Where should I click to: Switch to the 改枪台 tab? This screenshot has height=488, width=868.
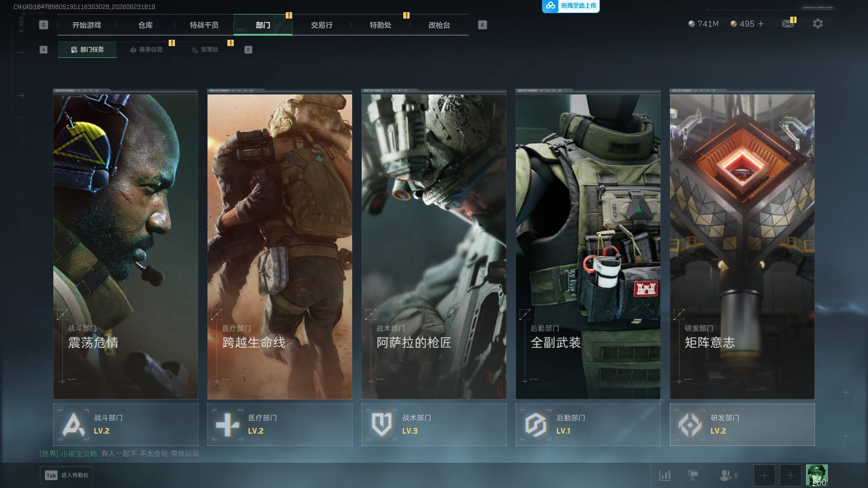[x=439, y=25]
